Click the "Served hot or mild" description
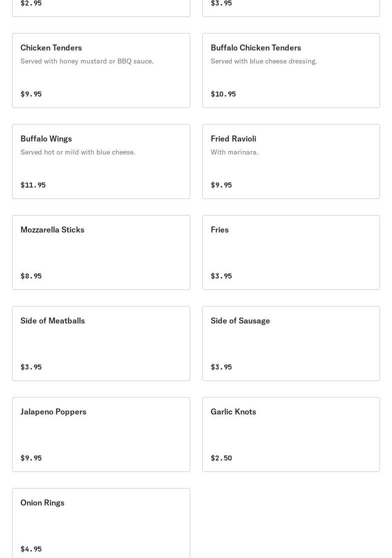This screenshot has height=558, width=392. pos(77,152)
